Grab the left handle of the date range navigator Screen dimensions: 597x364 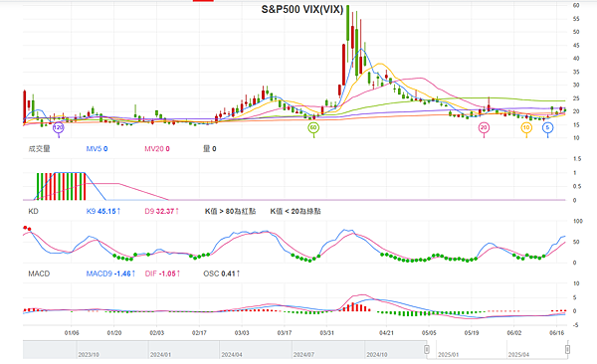[427, 349]
